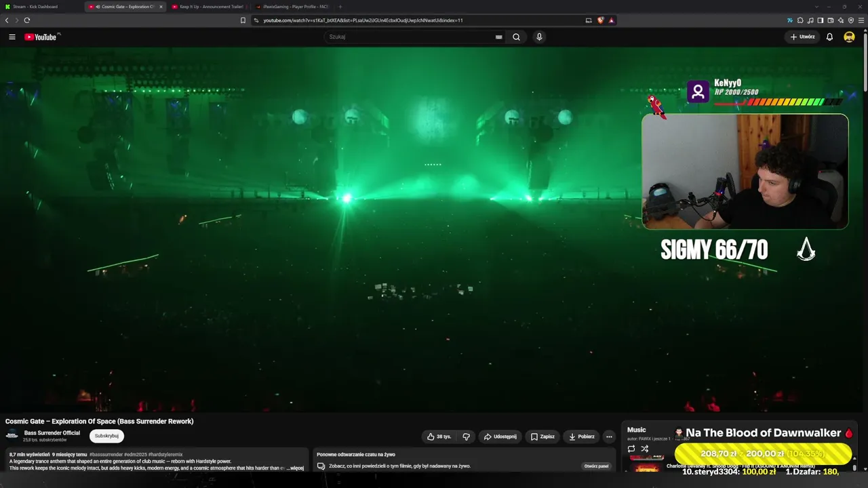Toggle playlist shuffle in Music panel
Viewport: 868px width, 488px height.
pyautogui.click(x=645, y=449)
